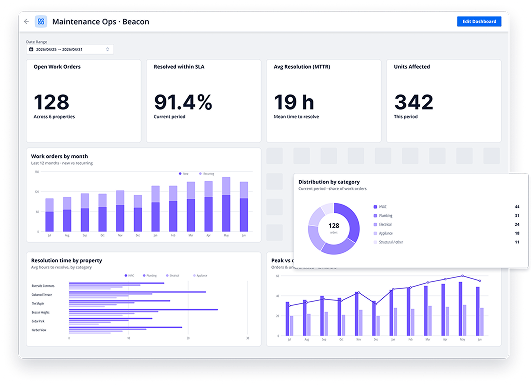Toggle Electrical legend in resolution time chart
The height and width of the screenshot is (385, 532).
click(172, 275)
